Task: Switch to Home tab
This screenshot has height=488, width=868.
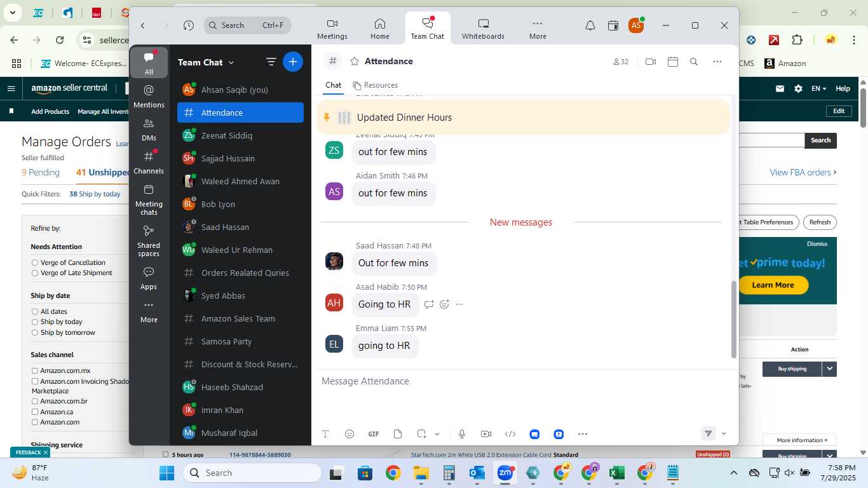Action: [x=380, y=29]
